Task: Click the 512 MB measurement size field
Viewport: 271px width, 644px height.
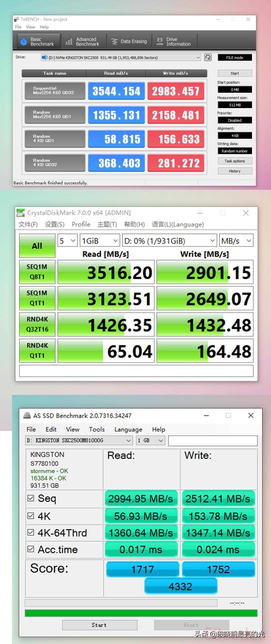Action: pyautogui.click(x=235, y=105)
